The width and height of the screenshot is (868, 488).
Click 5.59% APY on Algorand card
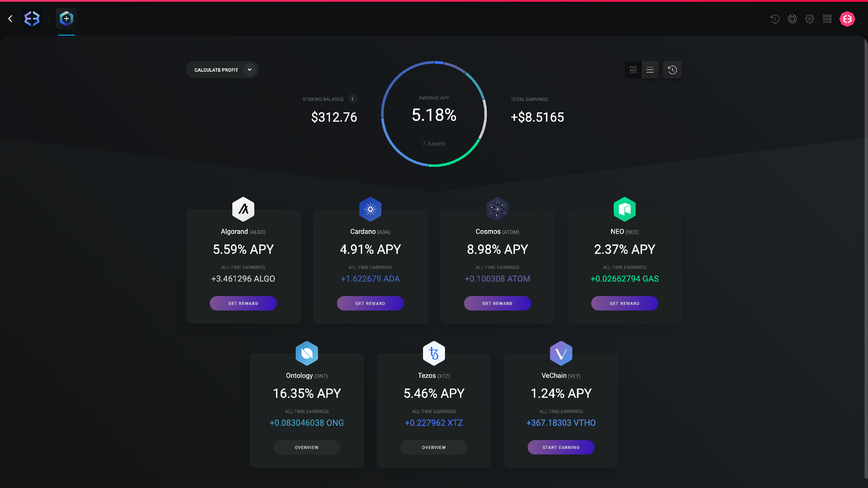(x=243, y=249)
